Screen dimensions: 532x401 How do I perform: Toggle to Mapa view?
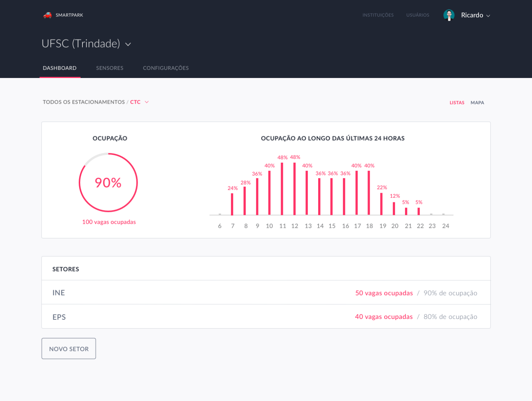pos(477,103)
